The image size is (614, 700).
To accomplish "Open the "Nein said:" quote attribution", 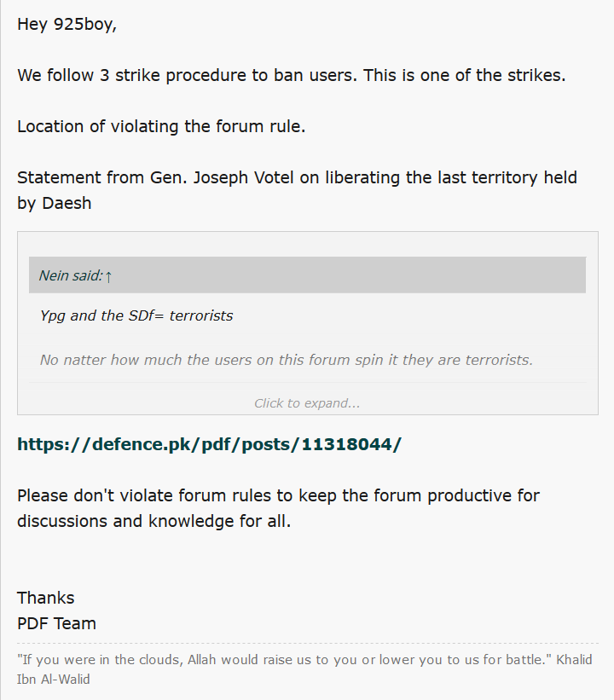I will (71, 275).
